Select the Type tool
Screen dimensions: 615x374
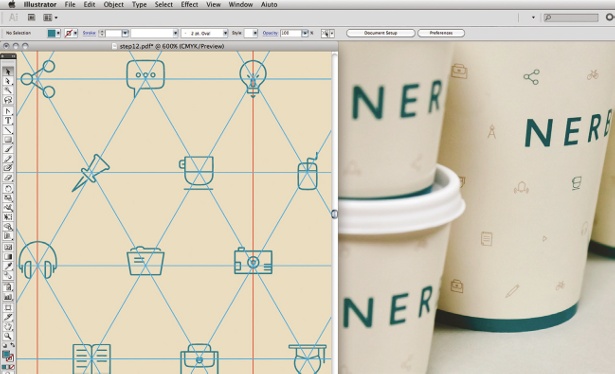click(x=8, y=120)
